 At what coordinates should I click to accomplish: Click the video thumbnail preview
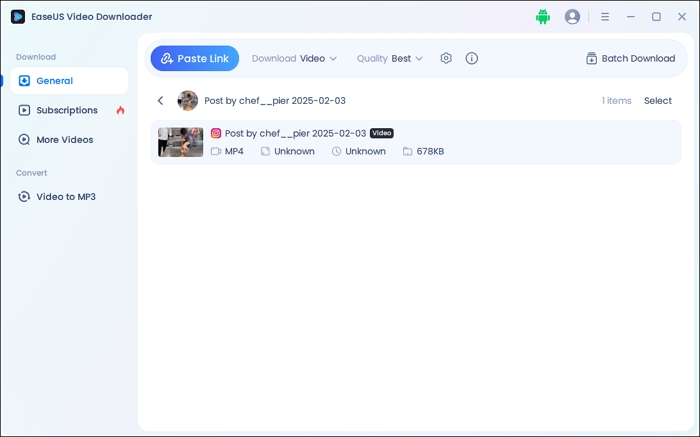coord(180,142)
